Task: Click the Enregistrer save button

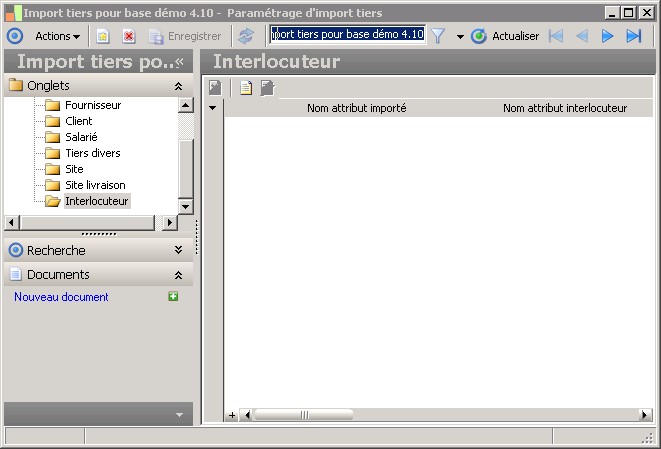Action: coord(185,36)
